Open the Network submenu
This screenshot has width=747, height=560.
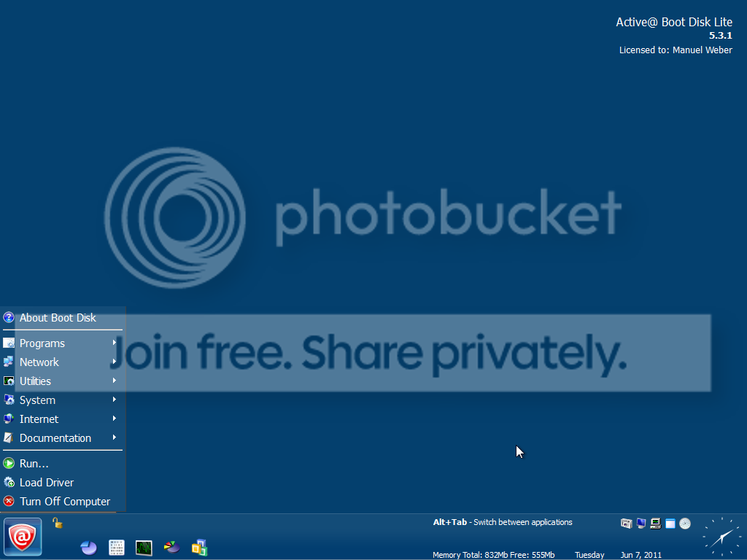click(39, 362)
